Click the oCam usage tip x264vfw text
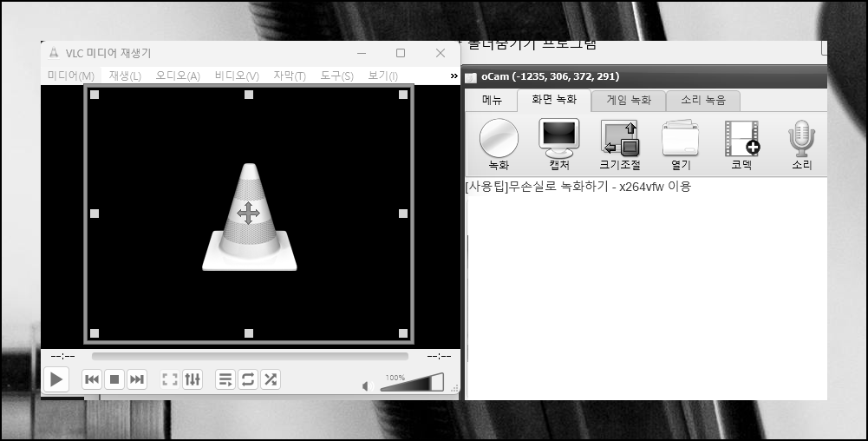The image size is (868, 441). 578,187
